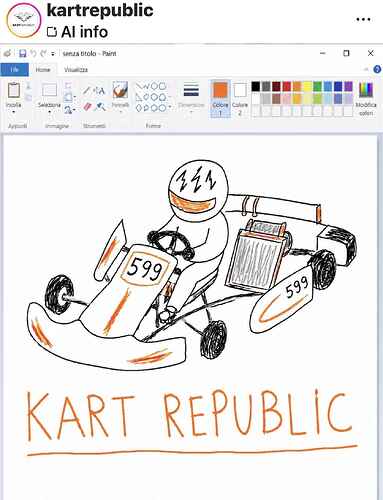Switch to the Visualizza tab

76,70
